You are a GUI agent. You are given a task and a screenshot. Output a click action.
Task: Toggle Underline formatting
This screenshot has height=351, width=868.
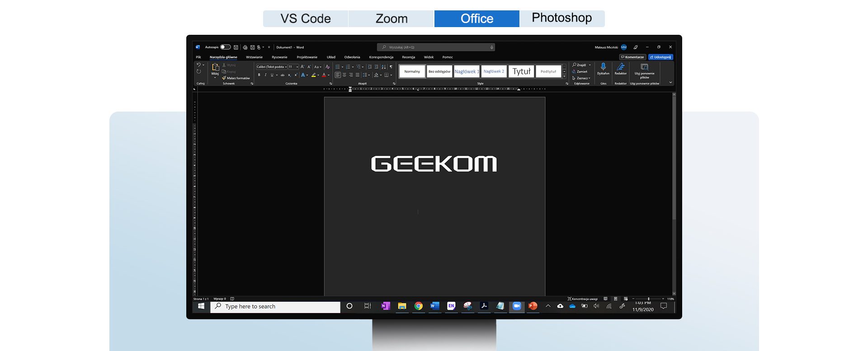[x=272, y=75]
